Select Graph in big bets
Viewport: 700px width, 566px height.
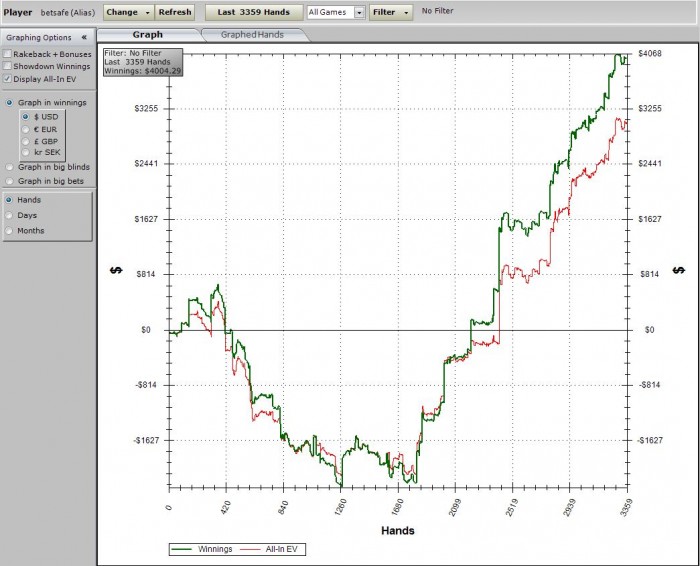pos(9,181)
